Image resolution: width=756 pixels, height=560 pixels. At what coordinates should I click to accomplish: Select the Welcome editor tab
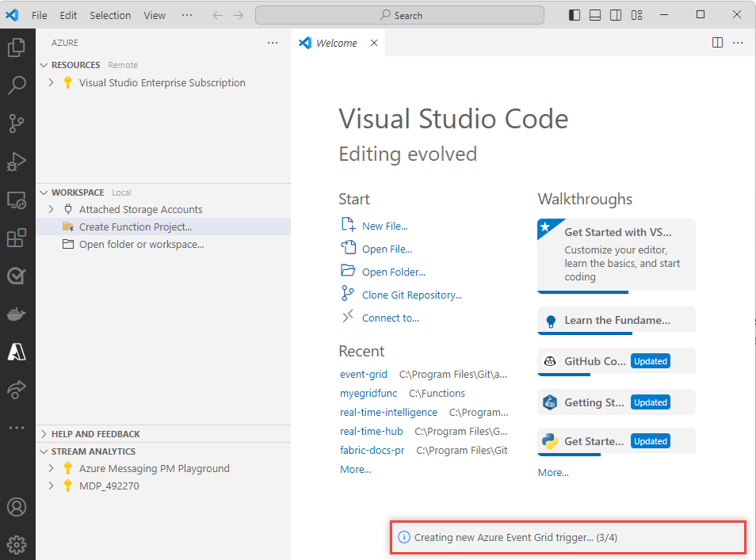337,43
